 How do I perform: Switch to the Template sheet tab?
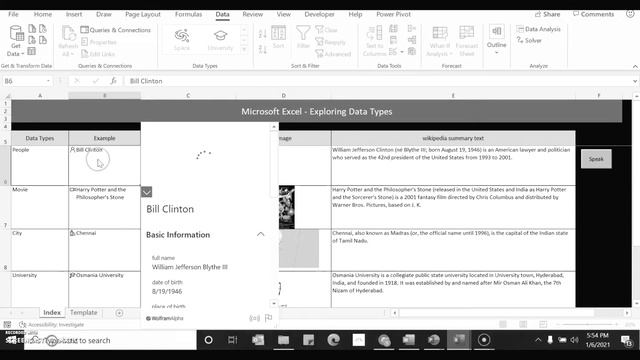point(83,312)
